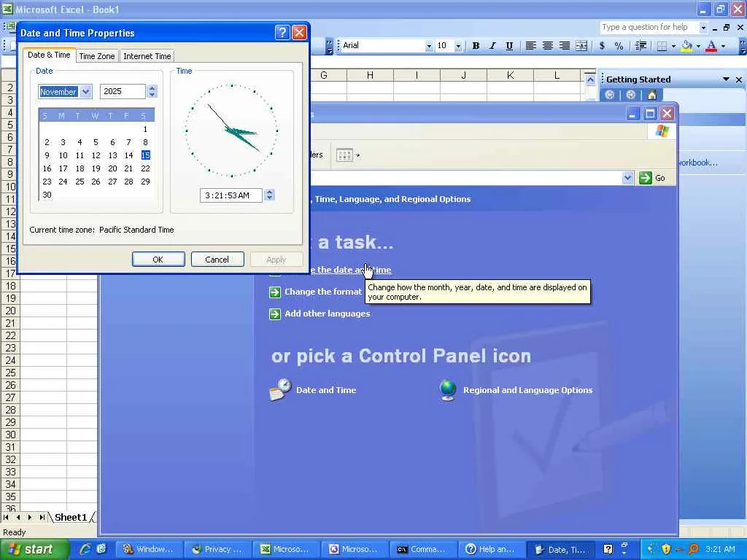Jump to last sheet with navigation arrow
Image resolution: width=747 pixels, height=560 pixels.
click(x=42, y=517)
